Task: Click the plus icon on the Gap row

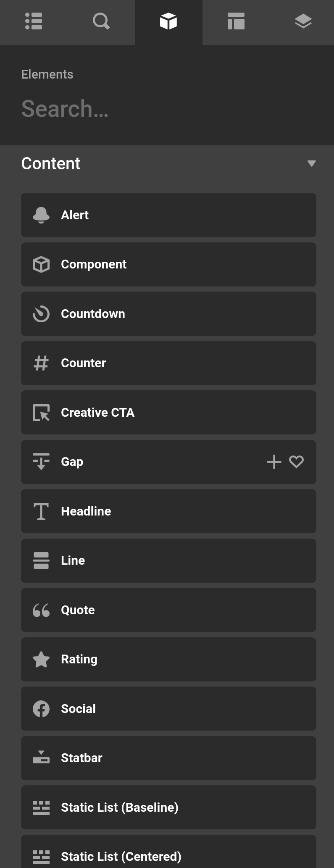Action: coord(274,462)
